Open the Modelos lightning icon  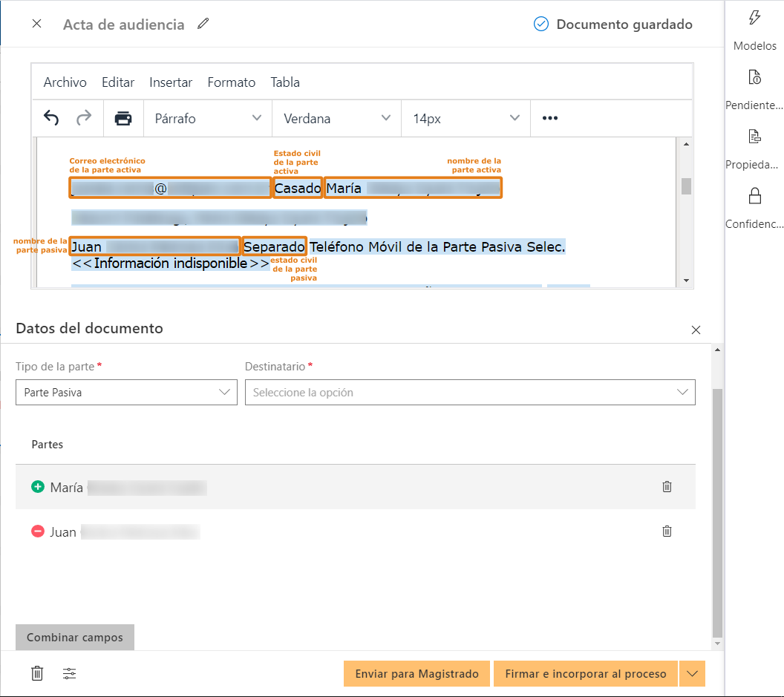click(754, 18)
